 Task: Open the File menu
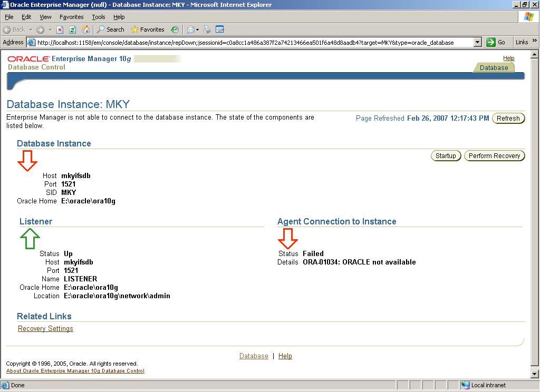9,17
